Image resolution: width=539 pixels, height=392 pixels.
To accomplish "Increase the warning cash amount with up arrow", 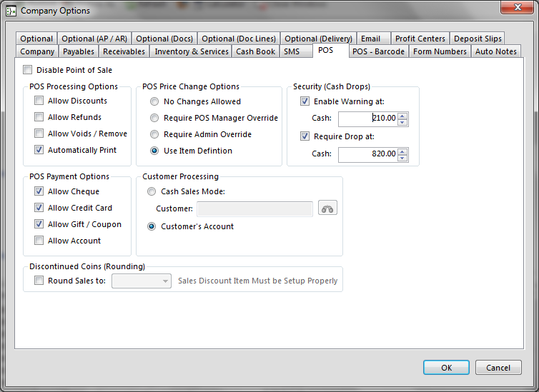I will [402, 116].
